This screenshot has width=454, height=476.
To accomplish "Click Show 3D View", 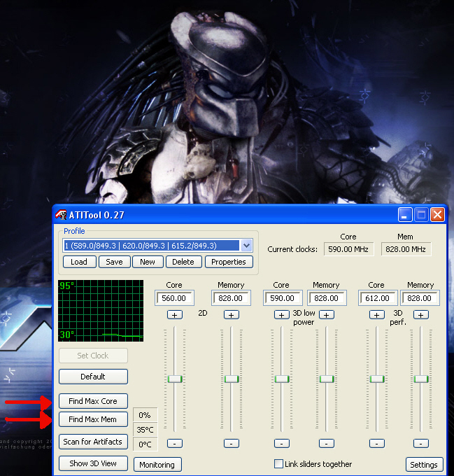I will click(93, 463).
